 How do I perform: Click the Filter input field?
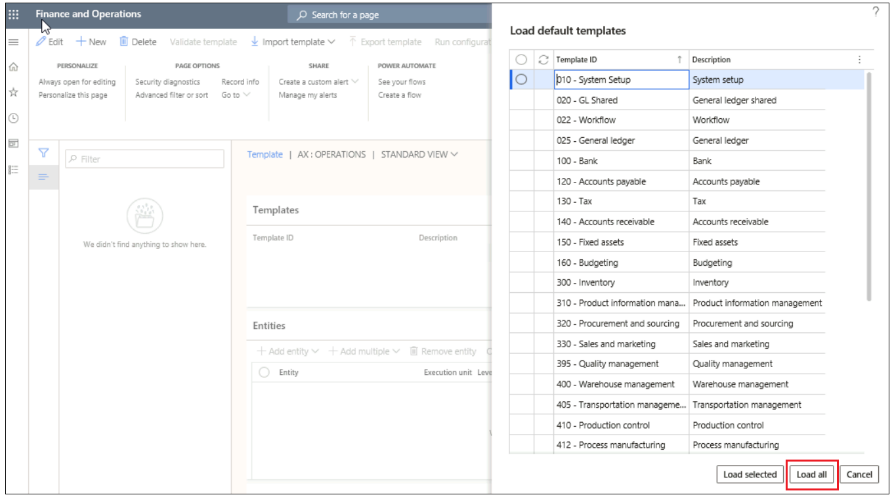coord(144,159)
